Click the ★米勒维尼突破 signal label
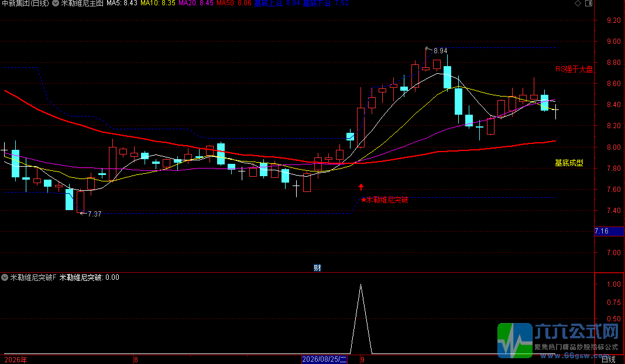625x364 pixels. click(384, 200)
